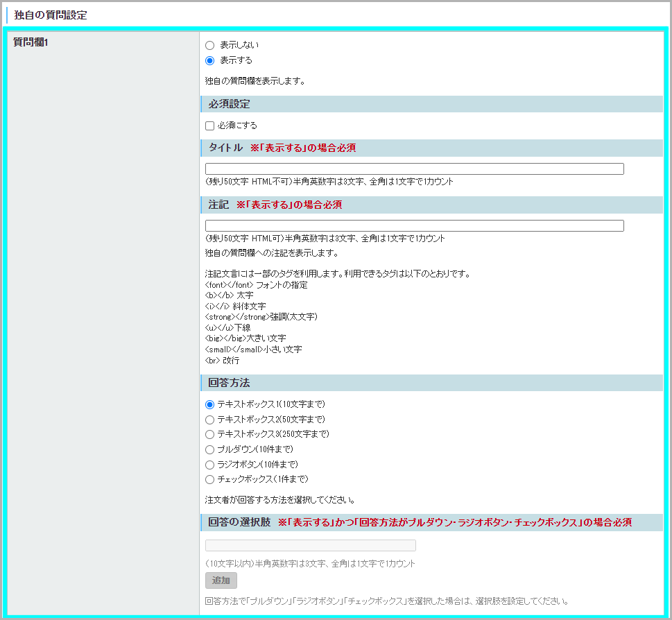Choose テキストボックス1(10文字まで) answer method
The width and height of the screenshot is (672, 620).
[209, 404]
